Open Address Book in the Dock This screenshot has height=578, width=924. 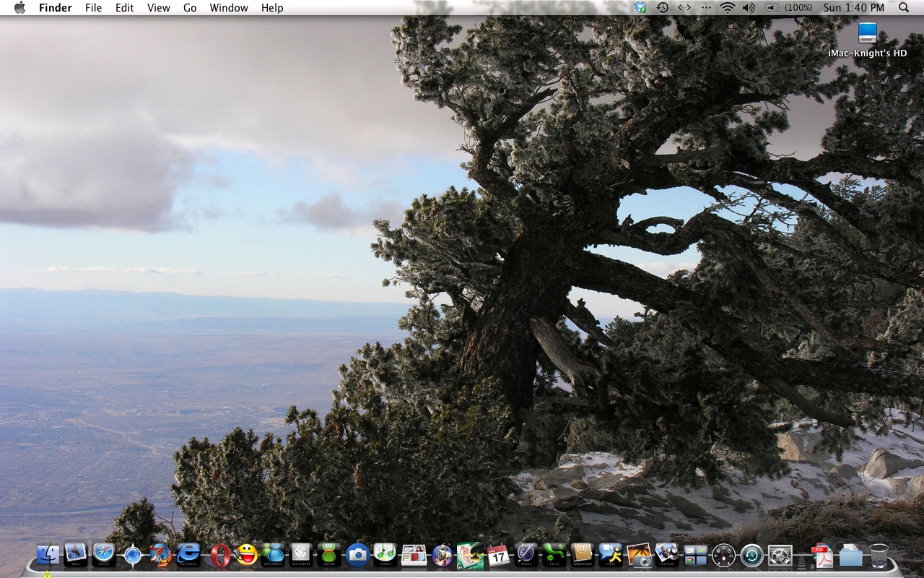583,555
